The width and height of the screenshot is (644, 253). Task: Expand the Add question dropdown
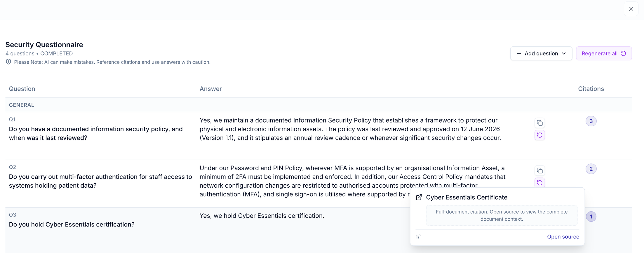coord(541,53)
